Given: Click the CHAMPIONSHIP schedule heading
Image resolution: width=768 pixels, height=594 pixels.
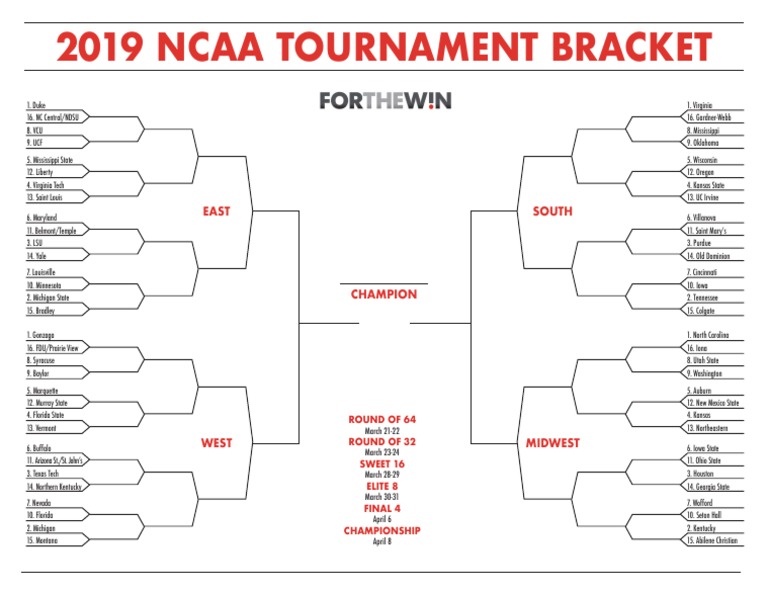Looking at the screenshot, I should click(x=384, y=530).
